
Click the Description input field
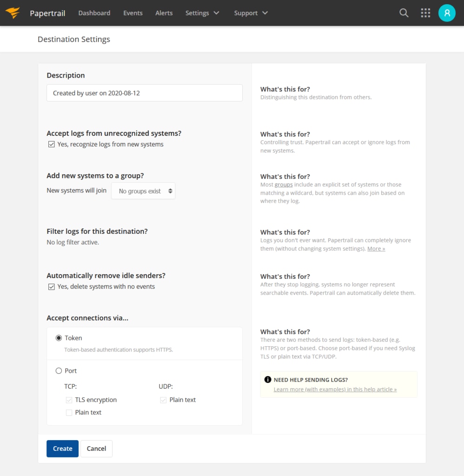point(145,93)
